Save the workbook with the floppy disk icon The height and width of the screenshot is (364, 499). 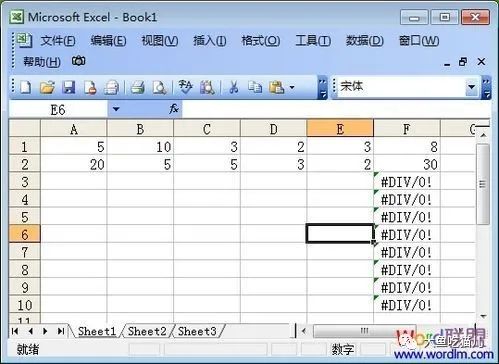pyautogui.click(x=69, y=87)
